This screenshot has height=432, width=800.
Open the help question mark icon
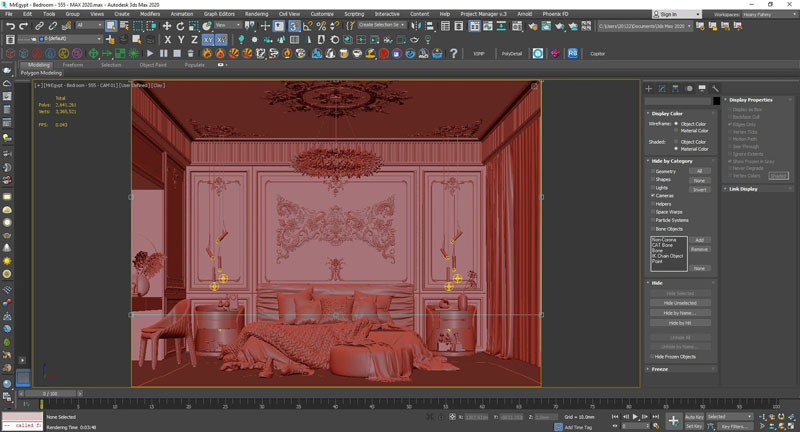coord(453,53)
